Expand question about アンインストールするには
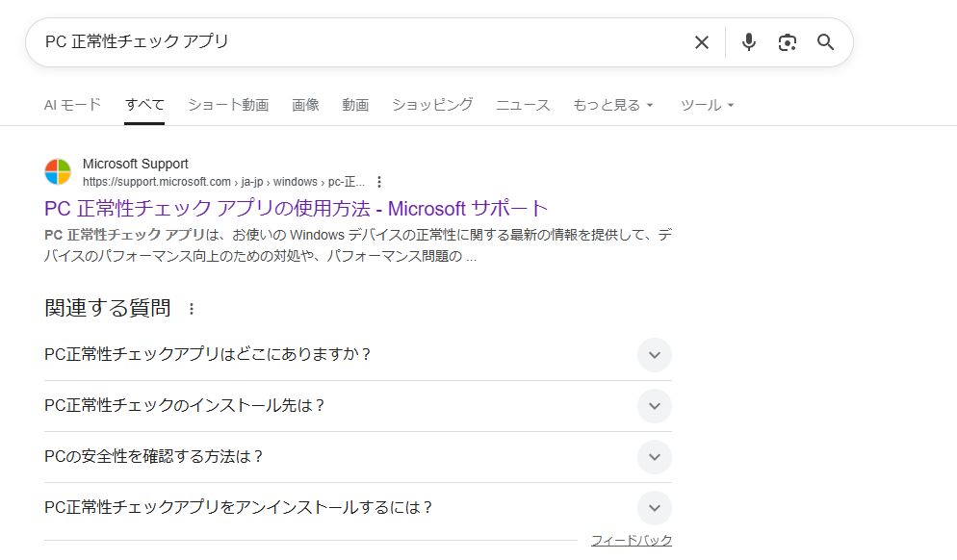Screen dimensions: 957x560 tap(654, 508)
